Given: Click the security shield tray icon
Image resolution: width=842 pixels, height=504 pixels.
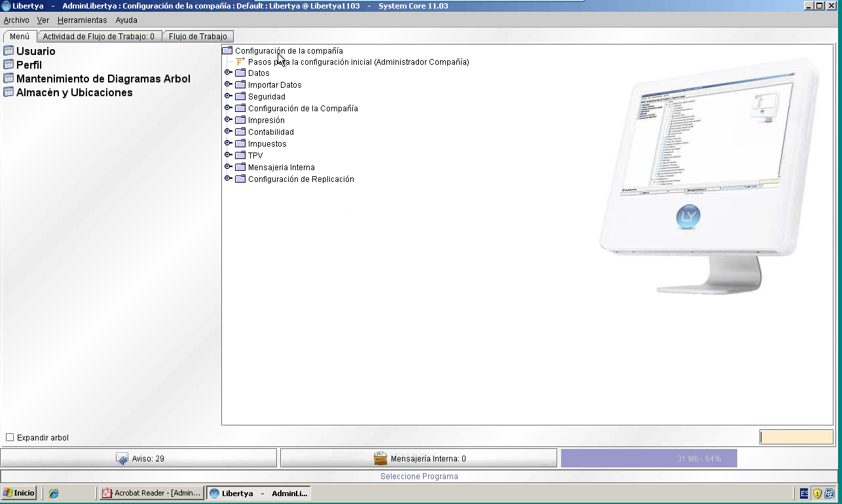Looking at the screenshot, I should tap(817, 494).
